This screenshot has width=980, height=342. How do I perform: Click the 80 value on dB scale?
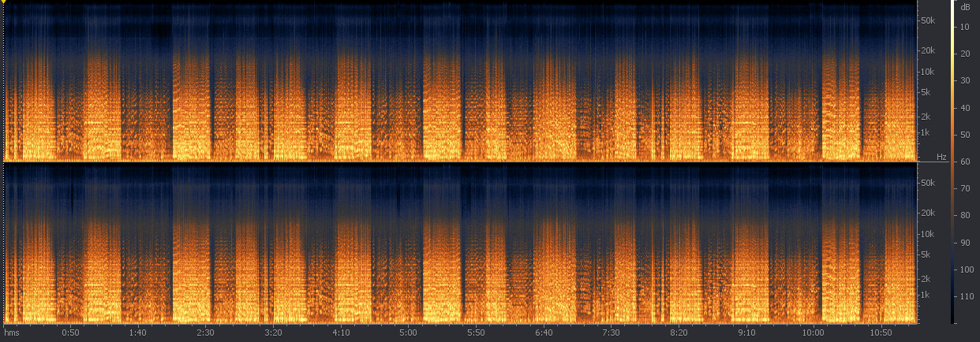(964, 215)
